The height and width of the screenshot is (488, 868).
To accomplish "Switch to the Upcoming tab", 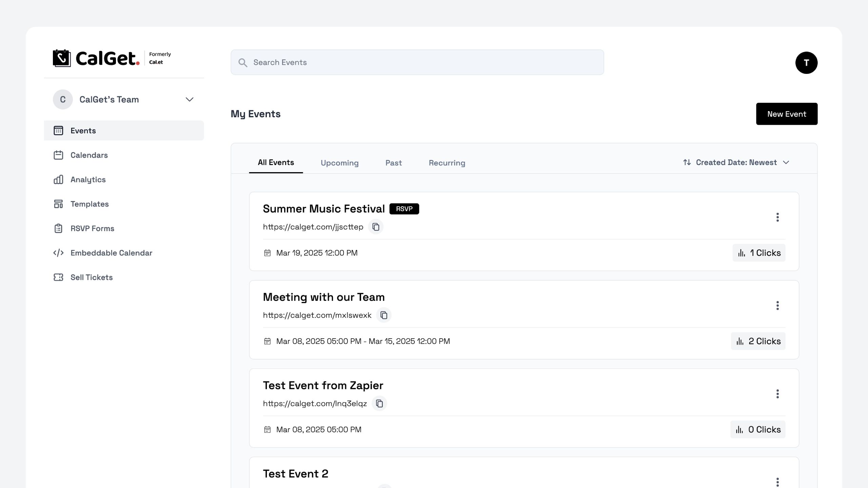I will pyautogui.click(x=339, y=163).
